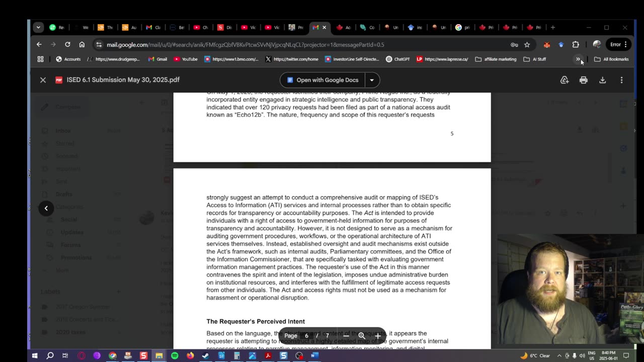The image size is (644, 362).
Task: Launch Firefox from the taskbar
Action: (190, 355)
